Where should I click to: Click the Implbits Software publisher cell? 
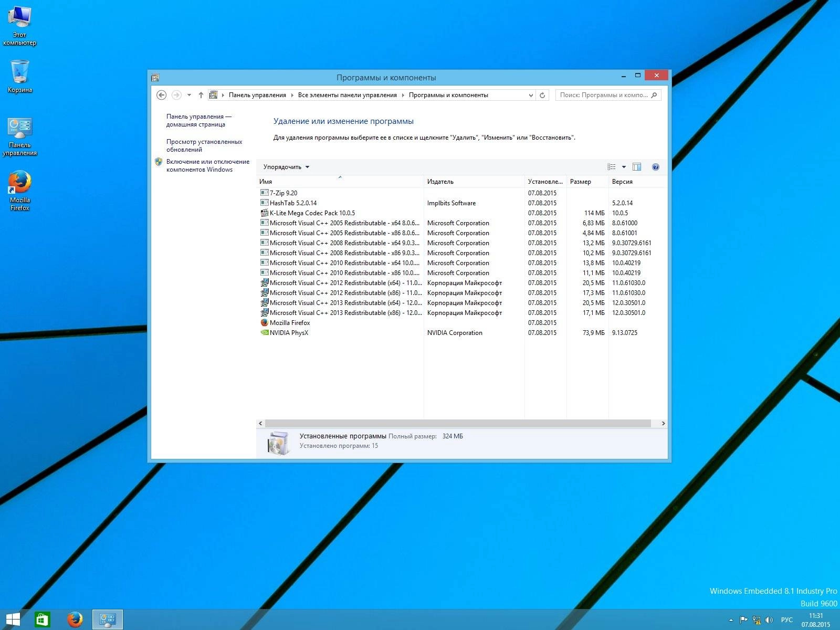(451, 203)
